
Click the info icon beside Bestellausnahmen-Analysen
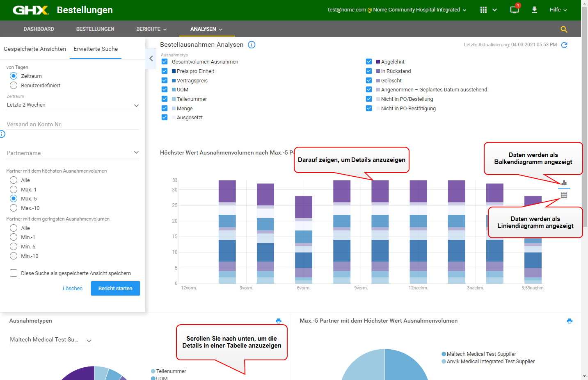[252, 45]
